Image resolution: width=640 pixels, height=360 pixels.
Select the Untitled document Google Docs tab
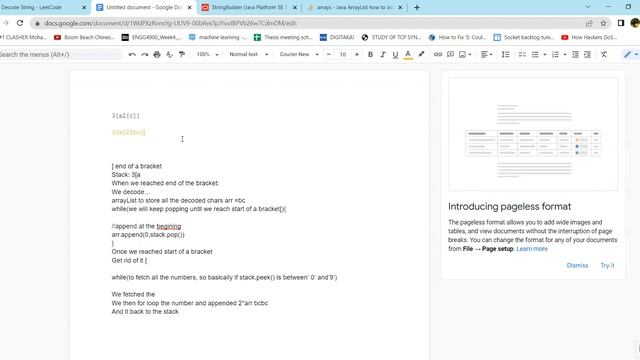[144, 7]
